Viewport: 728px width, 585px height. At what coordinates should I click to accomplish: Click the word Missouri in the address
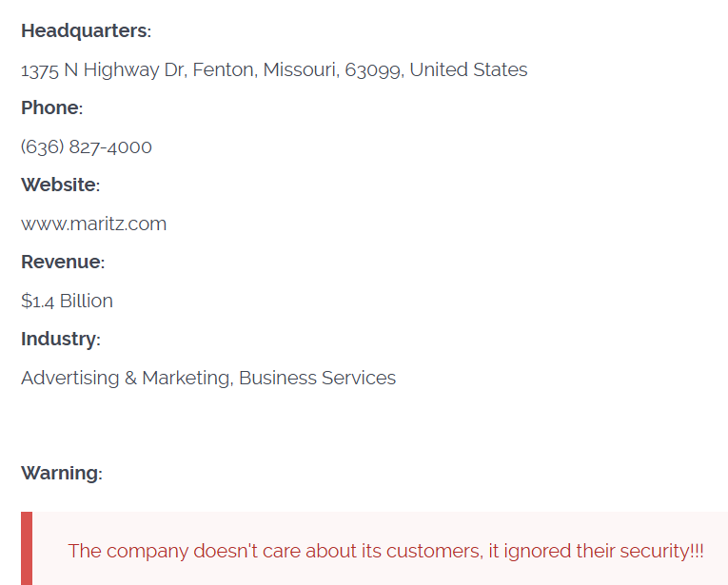click(300, 69)
